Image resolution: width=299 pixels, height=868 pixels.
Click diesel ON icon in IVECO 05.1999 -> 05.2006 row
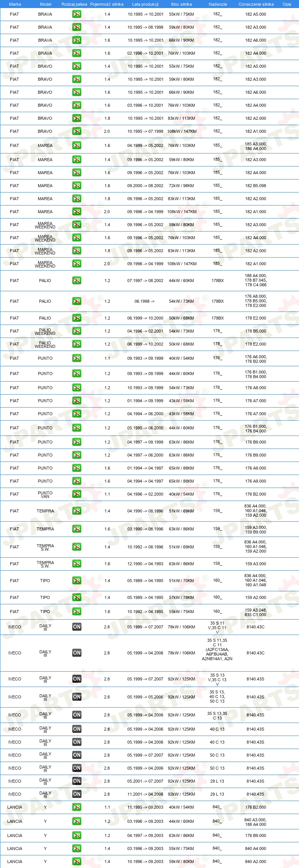(76, 697)
